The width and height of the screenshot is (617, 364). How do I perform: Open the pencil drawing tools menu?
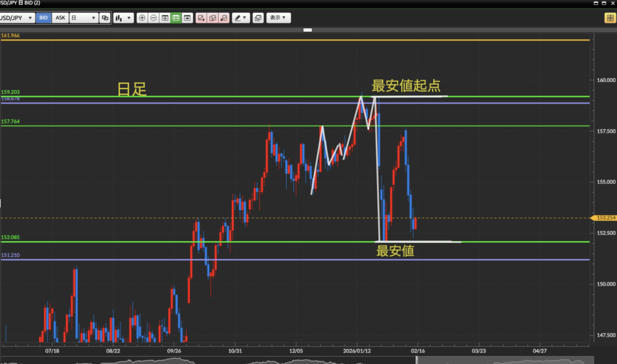[241, 18]
